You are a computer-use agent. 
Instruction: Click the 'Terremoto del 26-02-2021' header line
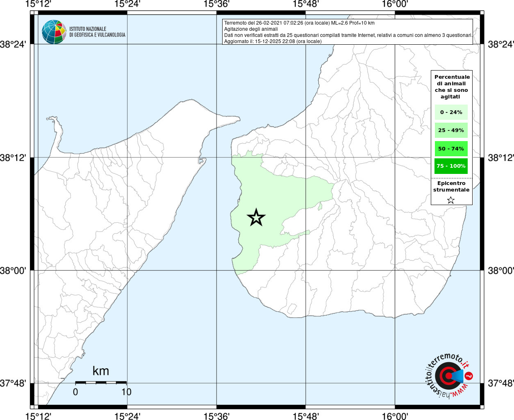click(x=299, y=23)
